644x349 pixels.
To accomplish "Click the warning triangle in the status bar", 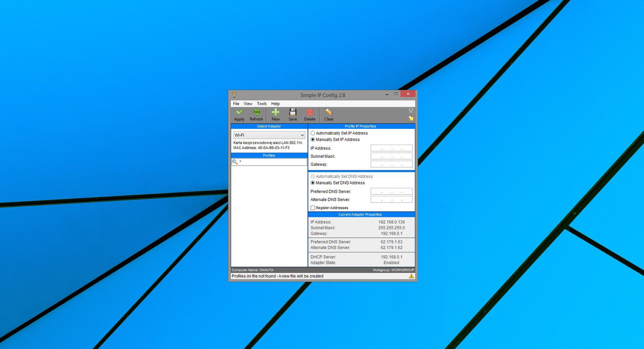I will (411, 276).
